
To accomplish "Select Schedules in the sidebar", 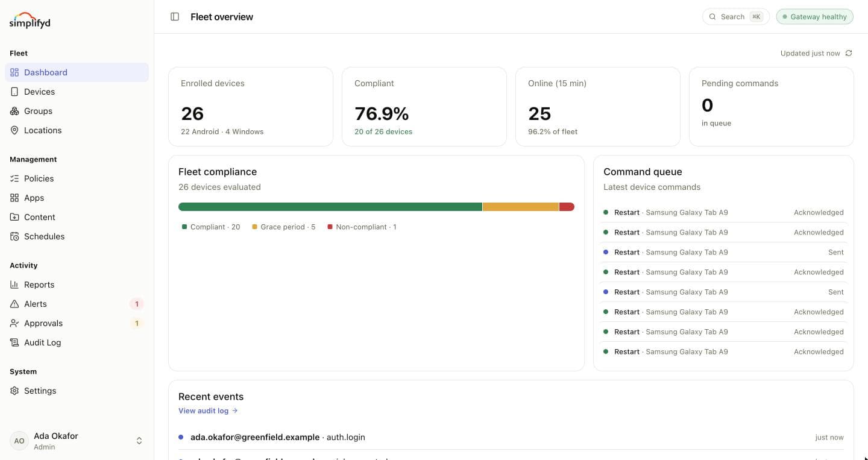I will coord(77,236).
